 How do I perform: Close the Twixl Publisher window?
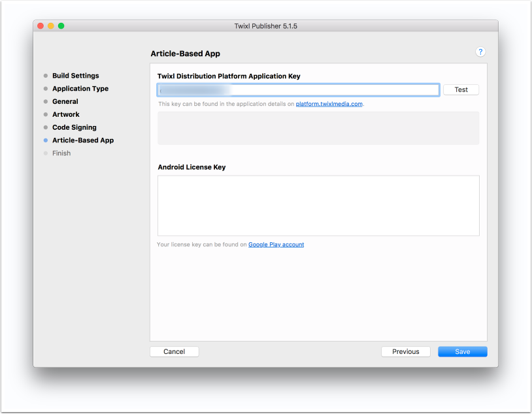coord(41,26)
